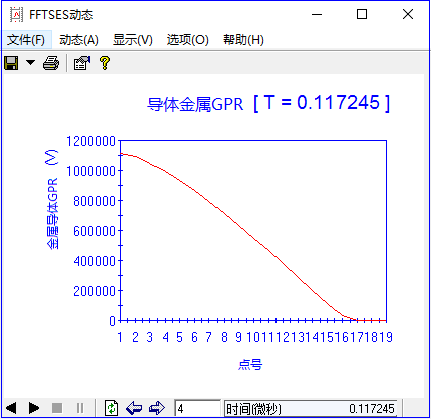
Task: Expand the save options dropdown arrow
Action: 30,62
